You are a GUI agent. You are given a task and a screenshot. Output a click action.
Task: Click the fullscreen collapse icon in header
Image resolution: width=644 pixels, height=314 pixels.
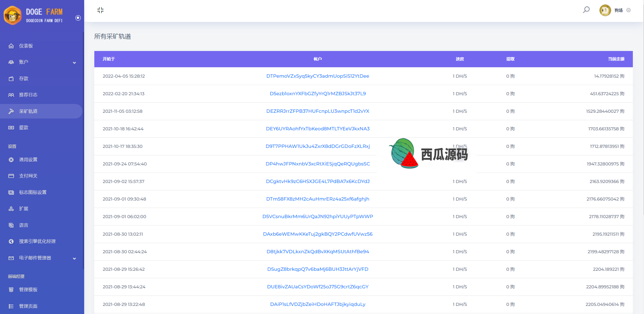point(100,10)
